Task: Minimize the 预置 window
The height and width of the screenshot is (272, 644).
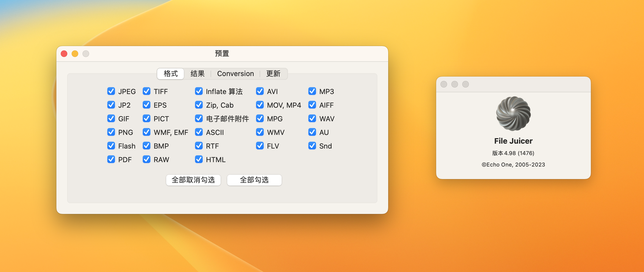Action: pyautogui.click(x=75, y=54)
